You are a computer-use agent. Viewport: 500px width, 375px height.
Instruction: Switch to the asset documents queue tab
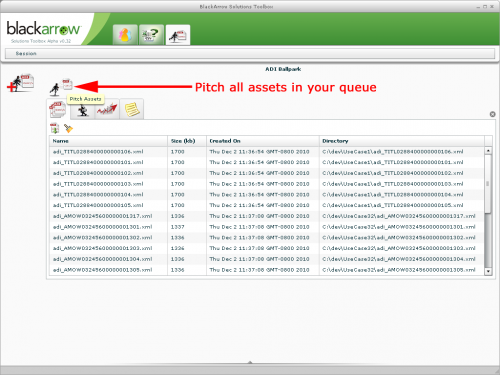pos(58,110)
